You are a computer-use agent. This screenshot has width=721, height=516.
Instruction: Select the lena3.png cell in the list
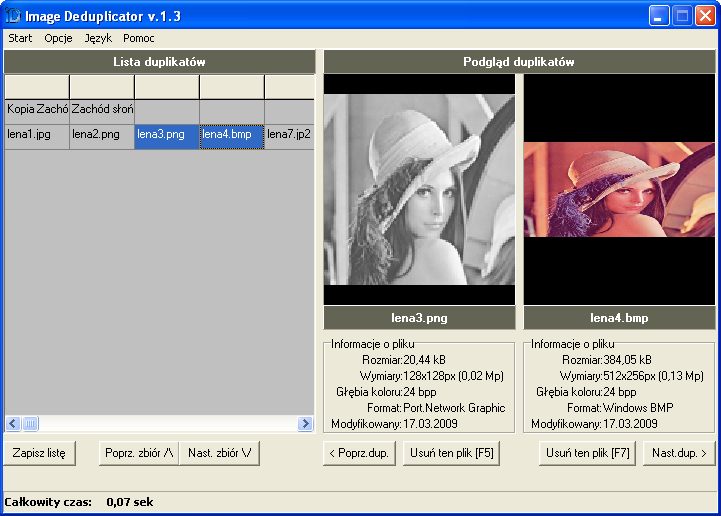167,136
